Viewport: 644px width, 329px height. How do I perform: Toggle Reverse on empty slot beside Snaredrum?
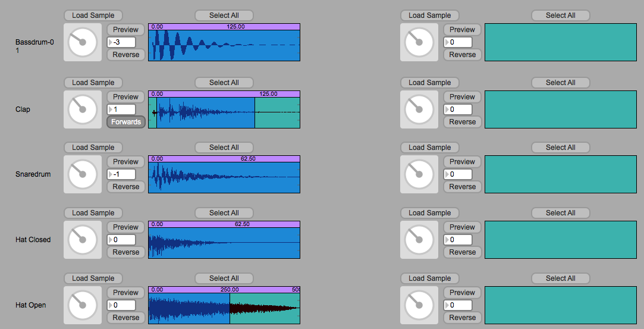click(462, 187)
